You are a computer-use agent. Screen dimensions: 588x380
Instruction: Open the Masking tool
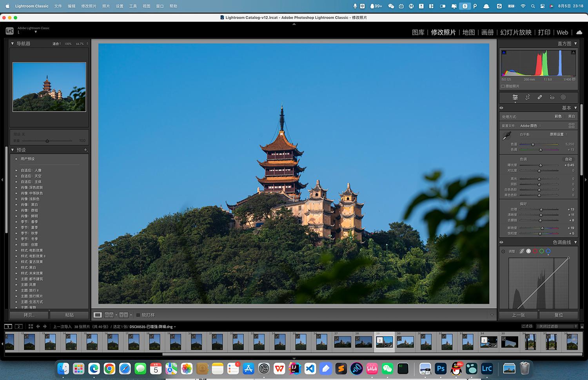click(x=563, y=97)
